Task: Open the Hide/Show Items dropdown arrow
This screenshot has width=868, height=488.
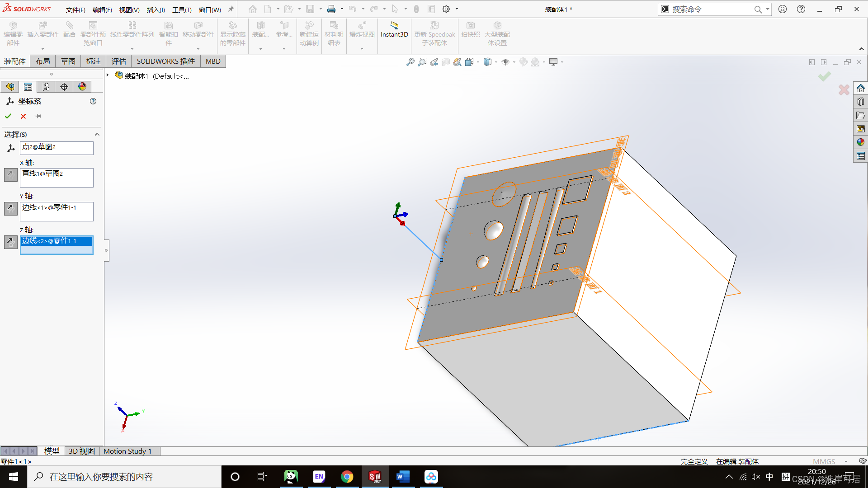Action: [514, 62]
